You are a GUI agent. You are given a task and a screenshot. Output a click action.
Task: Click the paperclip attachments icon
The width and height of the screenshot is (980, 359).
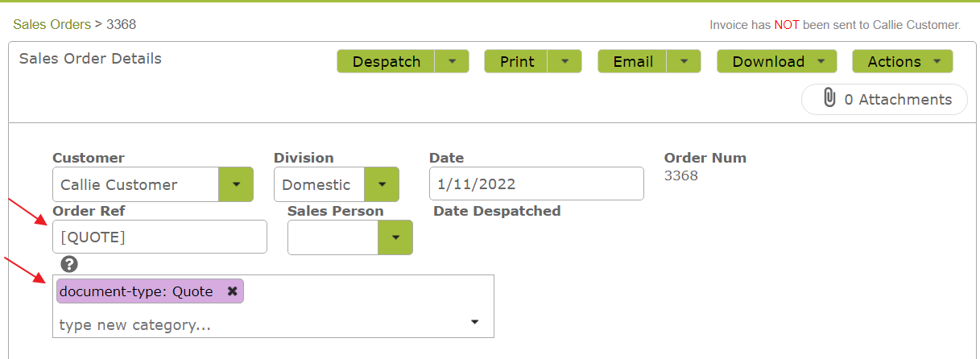[829, 99]
